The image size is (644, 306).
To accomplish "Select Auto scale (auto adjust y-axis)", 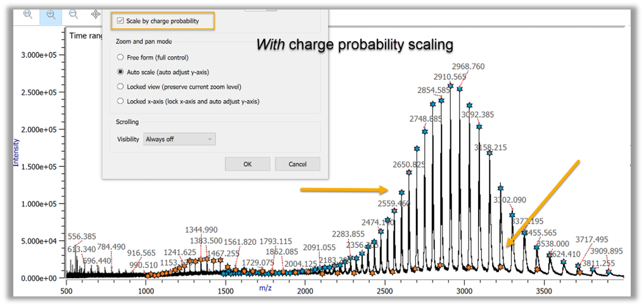I will (x=120, y=72).
